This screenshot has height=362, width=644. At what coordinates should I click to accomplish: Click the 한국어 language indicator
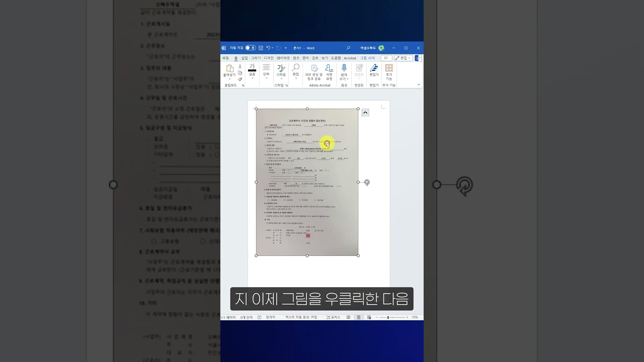point(271,317)
